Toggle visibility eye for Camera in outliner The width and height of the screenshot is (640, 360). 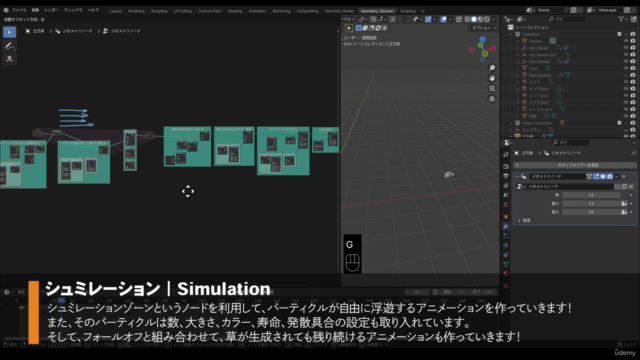click(626, 41)
